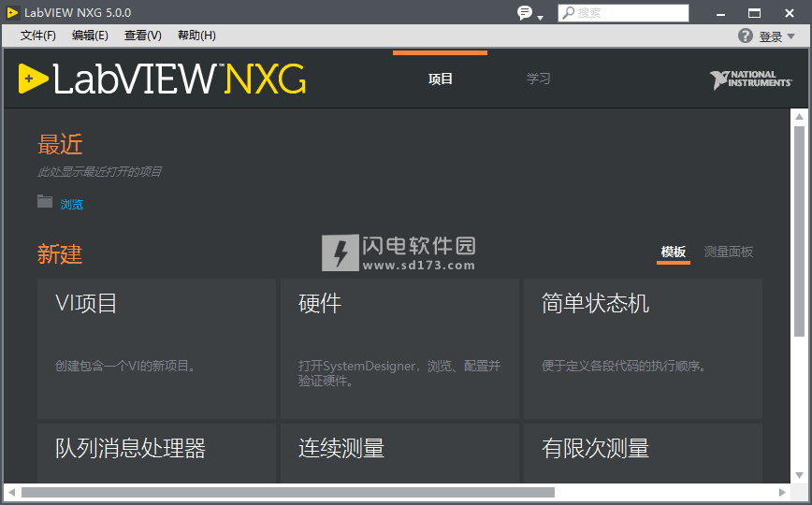Switch to the 项目 tab

(x=441, y=79)
